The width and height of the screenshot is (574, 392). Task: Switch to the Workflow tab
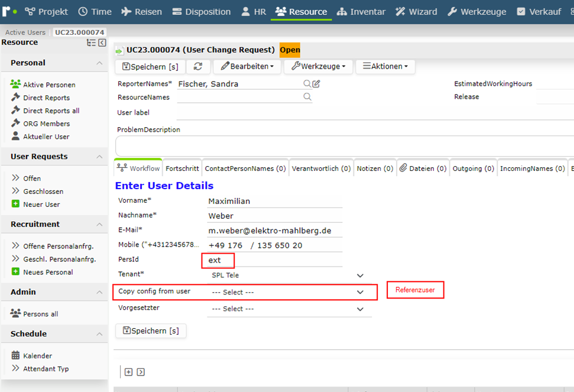[138, 168]
